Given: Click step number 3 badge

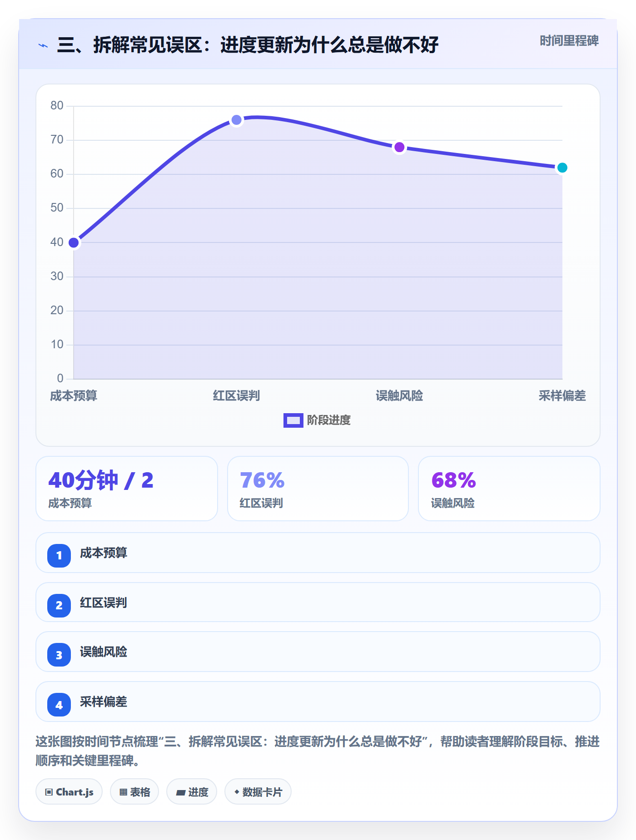Looking at the screenshot, I should click(59, 655).
